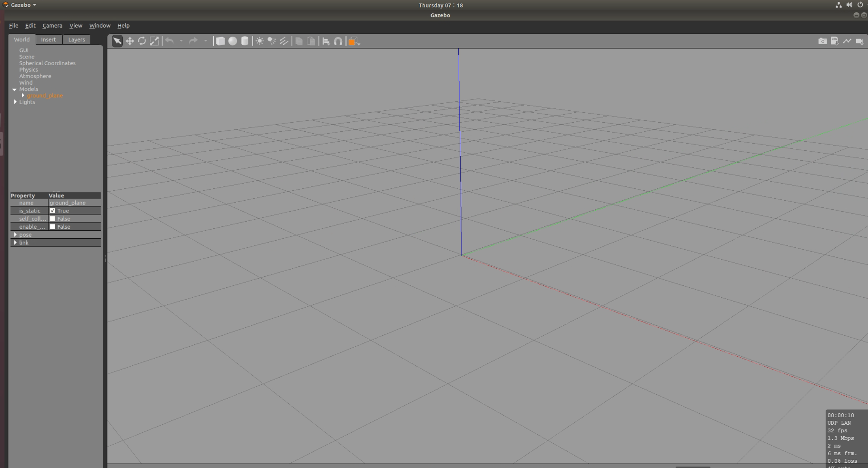Select the ground_plane model label
Image resolution: width=868 pixels, height=468 pixels.
click(x=45, y=96)
